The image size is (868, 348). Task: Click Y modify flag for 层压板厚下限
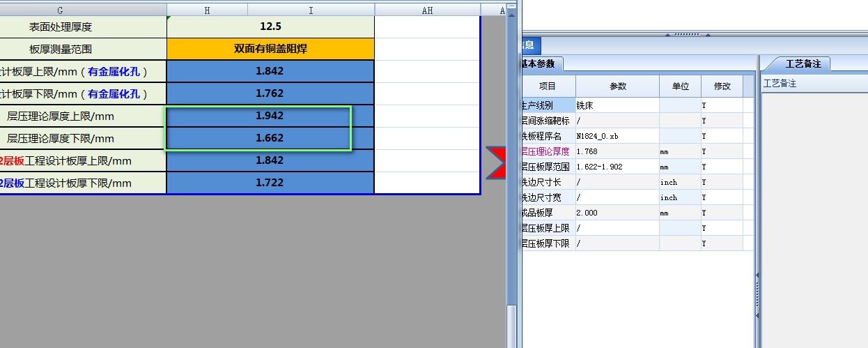[x=722, y=243]
